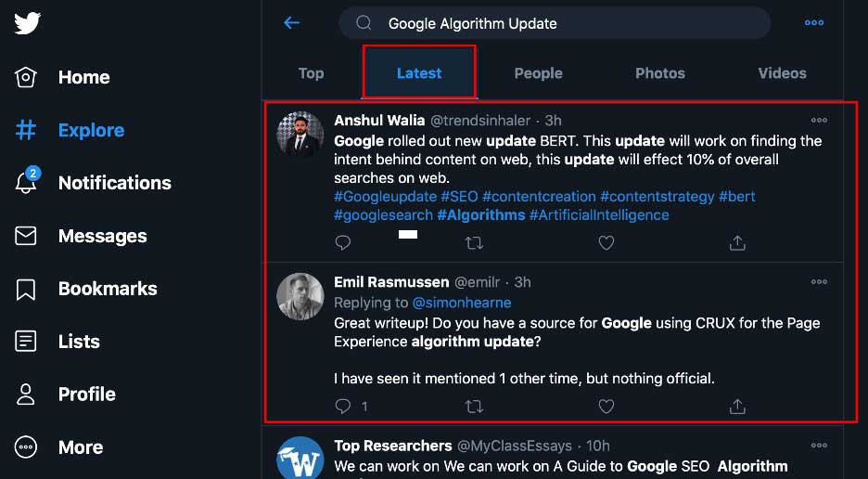The width and height of the screenshot is (868, 479).
Task: Open the #contentstrategy hashtag
Action: pos(657,197)
